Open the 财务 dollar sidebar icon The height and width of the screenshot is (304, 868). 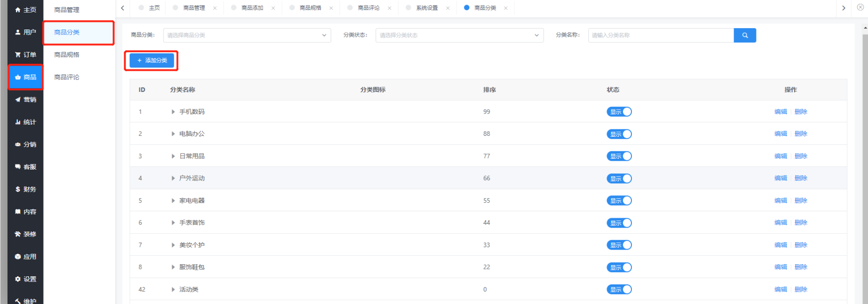[x=18, y=189]
